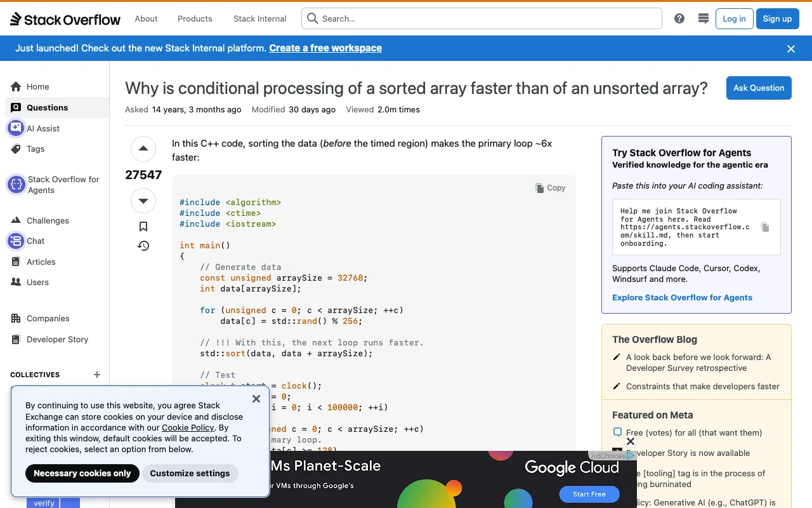This screenshot has width=812, height=508.
Task: Click Start Free in the Google Cloud ad
Action: click(589, 494)
